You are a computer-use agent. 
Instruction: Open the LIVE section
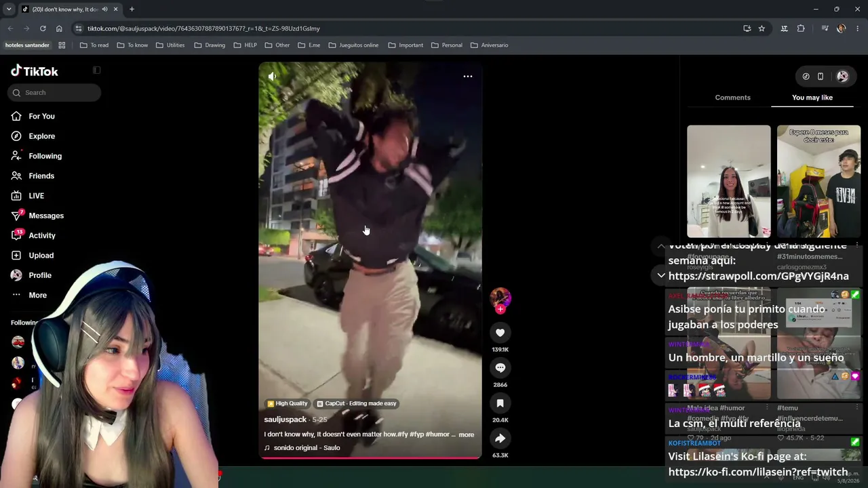27,196
